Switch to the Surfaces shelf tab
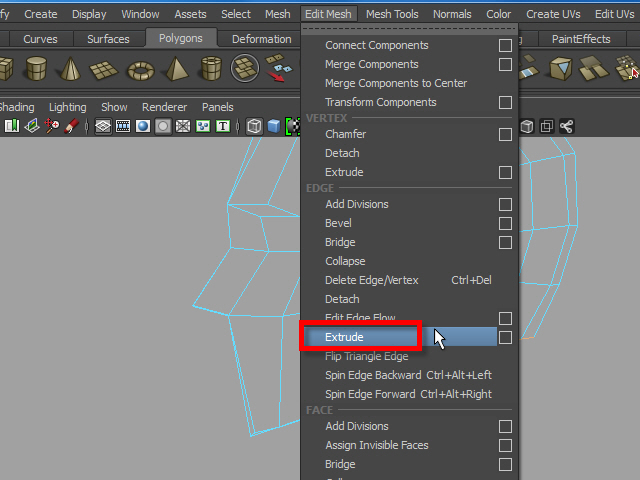The width and height of the screenshot is (640, 480). (108, 39)
